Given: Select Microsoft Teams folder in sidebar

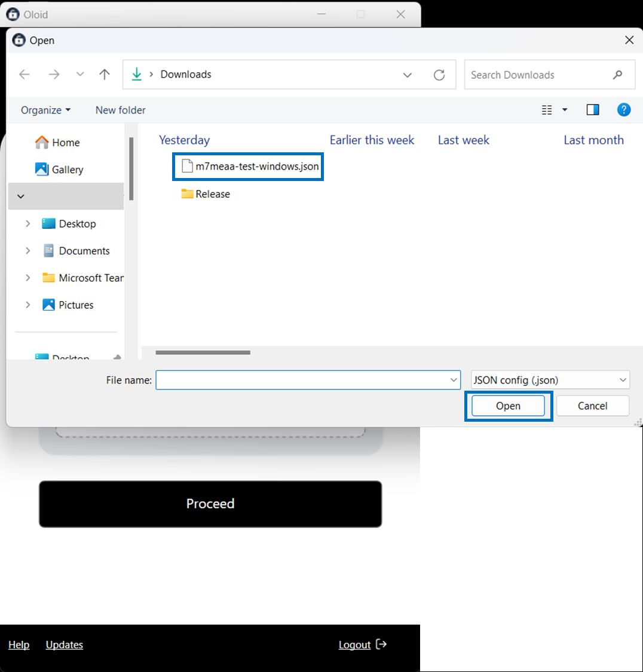Looking at the screenshot, I should 82,278.
